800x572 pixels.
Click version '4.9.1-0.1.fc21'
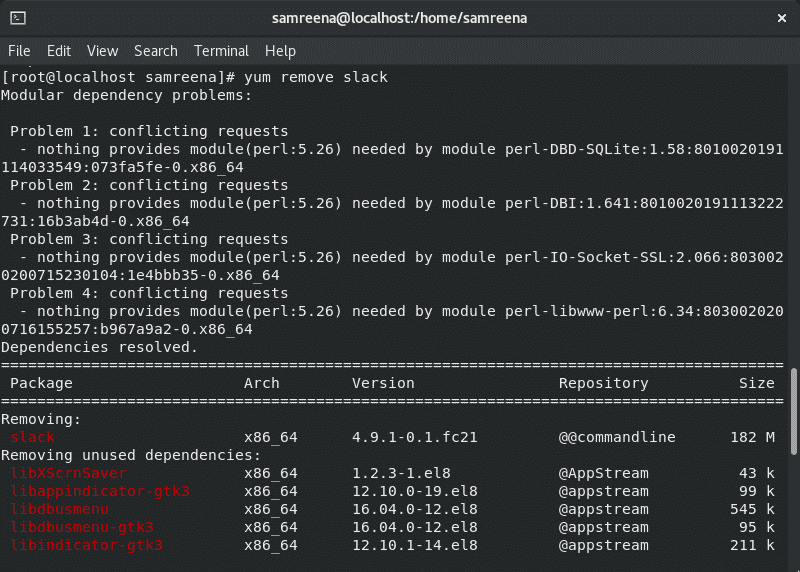(x=415, y=437)
